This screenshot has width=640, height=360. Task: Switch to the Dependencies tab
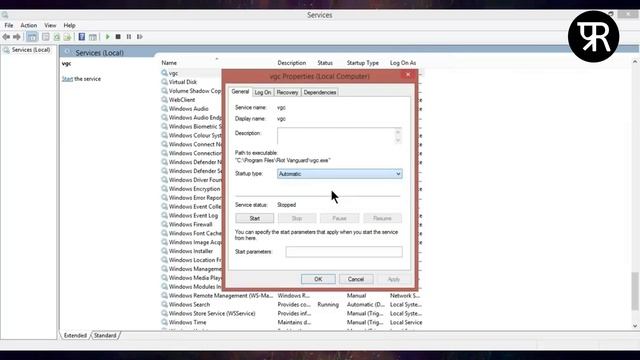pos(320,93)
